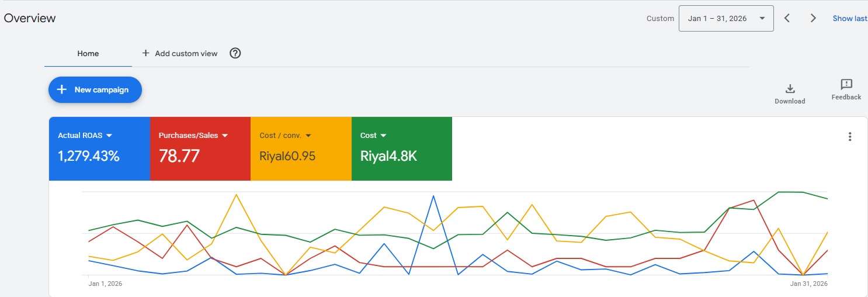Image resolution: width=868 pixels, height=297 pixels.
Task: Click the help question mark icon
Action: [x=235, y=53]
